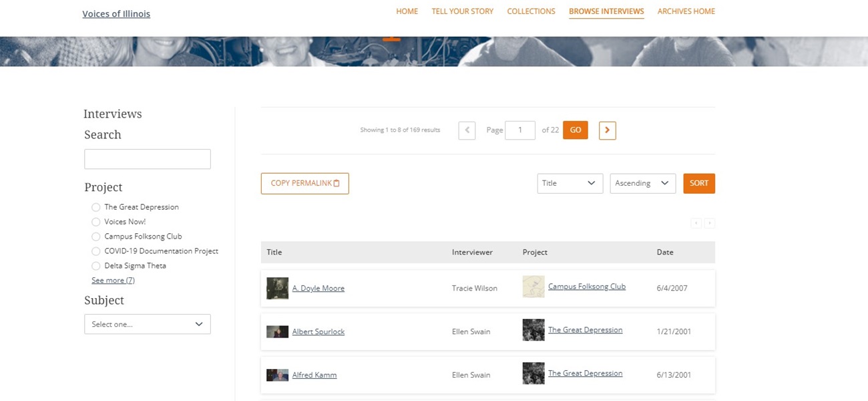
Task: Open the Subject 'Select one...' dropdown
Action: coord(147,324)
